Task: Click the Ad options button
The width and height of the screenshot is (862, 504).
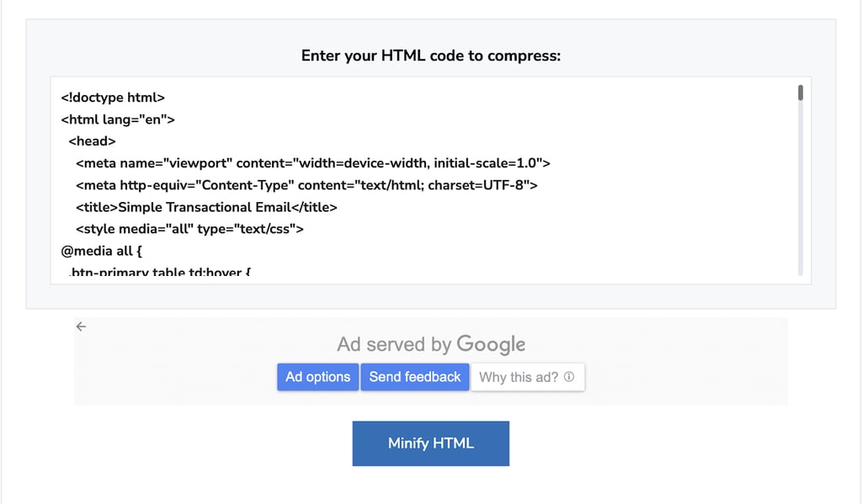Action: pos(317,376)
